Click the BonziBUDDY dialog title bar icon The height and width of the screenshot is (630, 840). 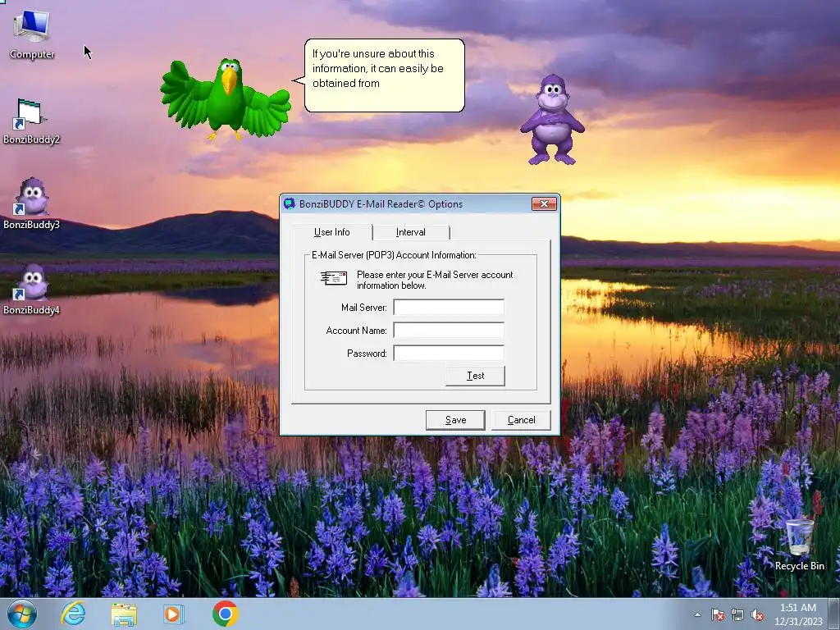click(x=290, y=203)
